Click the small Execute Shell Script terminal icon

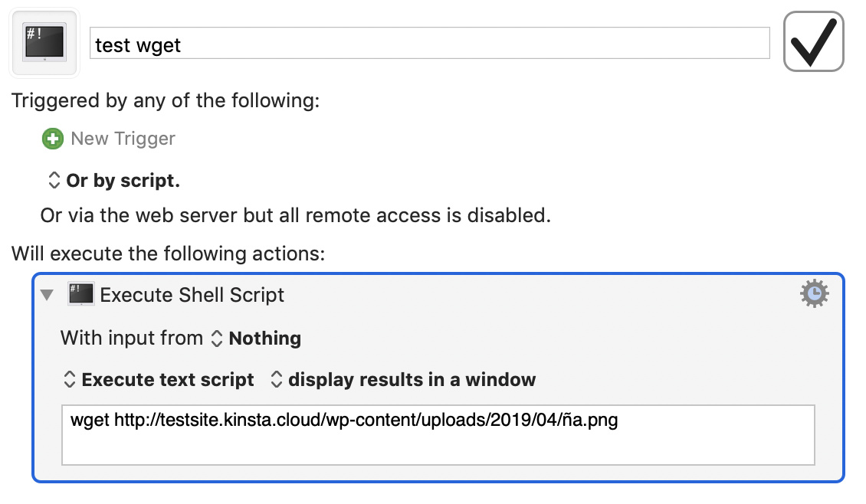pyautogui.click(x=80, y=294)
